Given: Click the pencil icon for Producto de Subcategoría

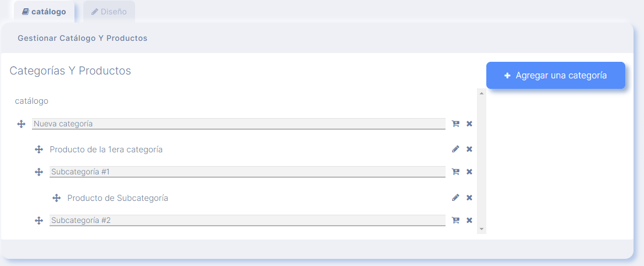Looking at the screenshot, I should 455,198.
